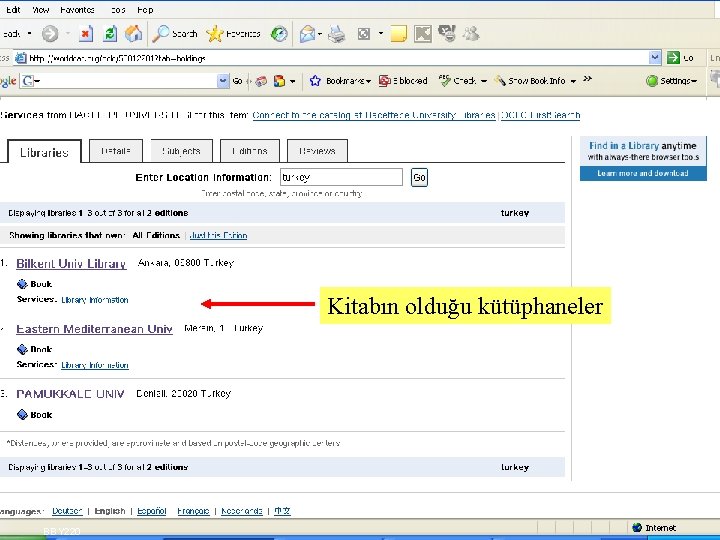
Task: Open Bilkent Univ Library link
Action: [x=71, y=264]
